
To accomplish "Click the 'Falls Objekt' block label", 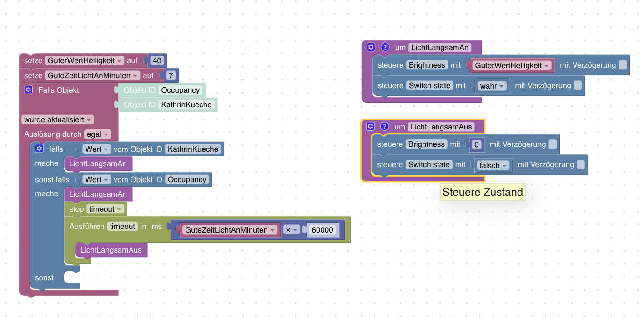I will coord(59,90).
